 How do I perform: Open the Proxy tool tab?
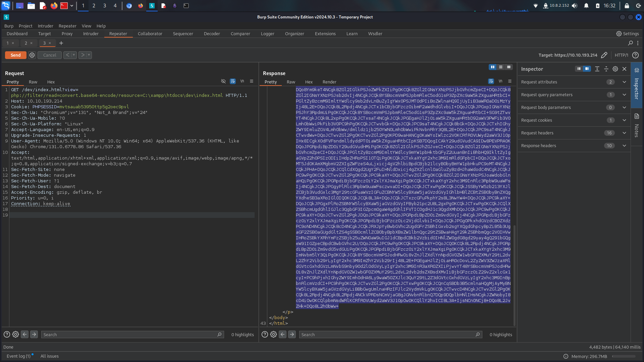point(67,34)
